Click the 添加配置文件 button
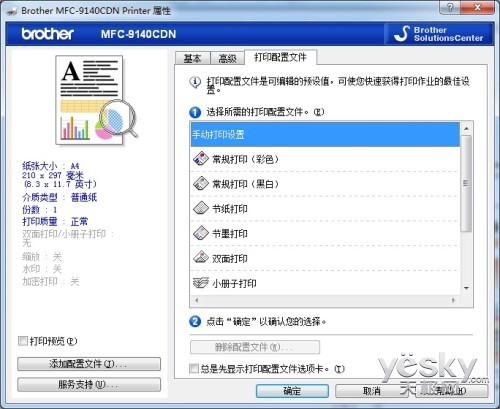 [89, 364]
